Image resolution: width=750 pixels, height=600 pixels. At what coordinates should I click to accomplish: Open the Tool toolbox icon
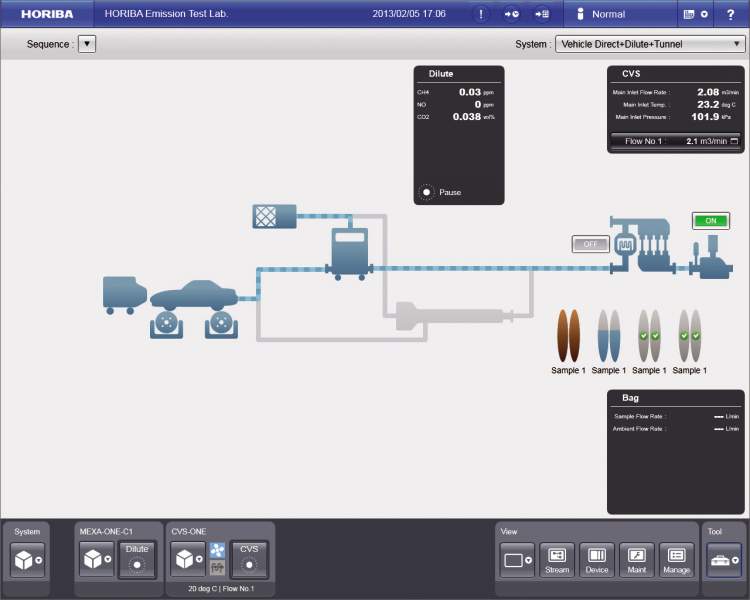[724, 561]
